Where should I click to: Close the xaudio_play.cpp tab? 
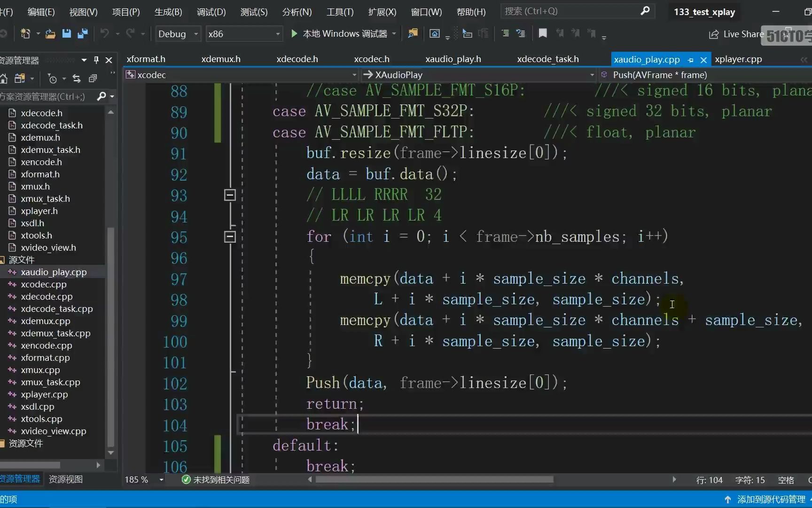[x=703, y=60]
